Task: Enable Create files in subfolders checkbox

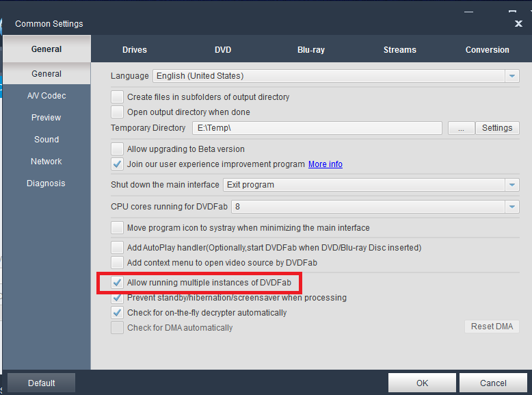Action: click(117, 97)
